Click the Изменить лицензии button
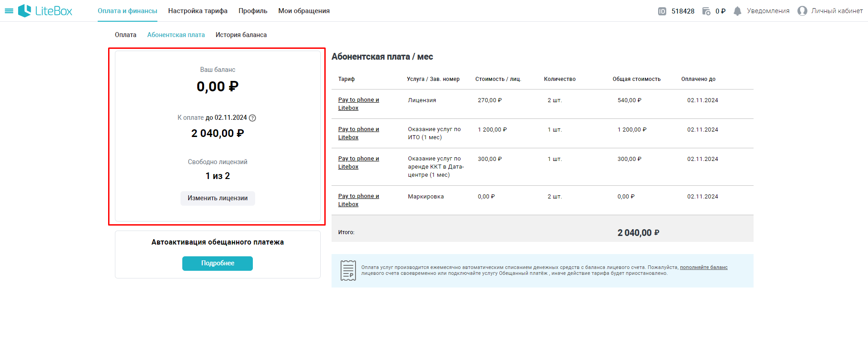Image resolution: width=868 pixels, height=363 pixels. (x=218, y=198)
